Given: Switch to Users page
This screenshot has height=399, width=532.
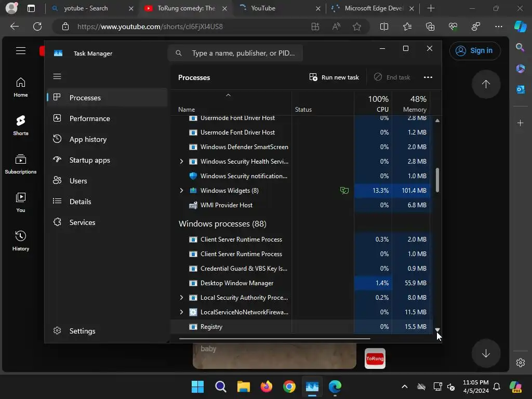Looking at the screenshot, I should pyautogui.click(x=107, y=181).
